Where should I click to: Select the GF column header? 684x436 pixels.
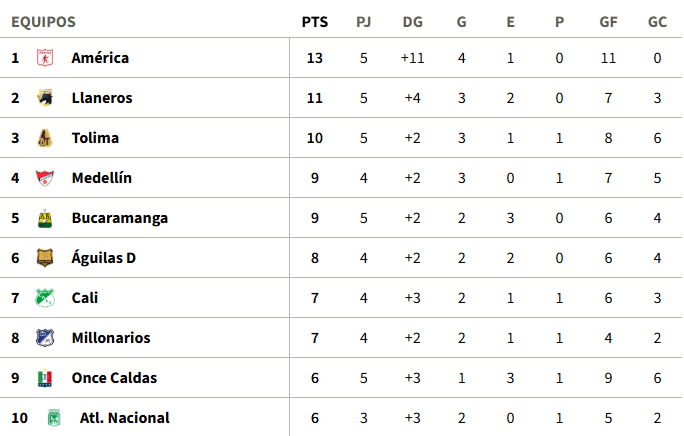[608, 22]
